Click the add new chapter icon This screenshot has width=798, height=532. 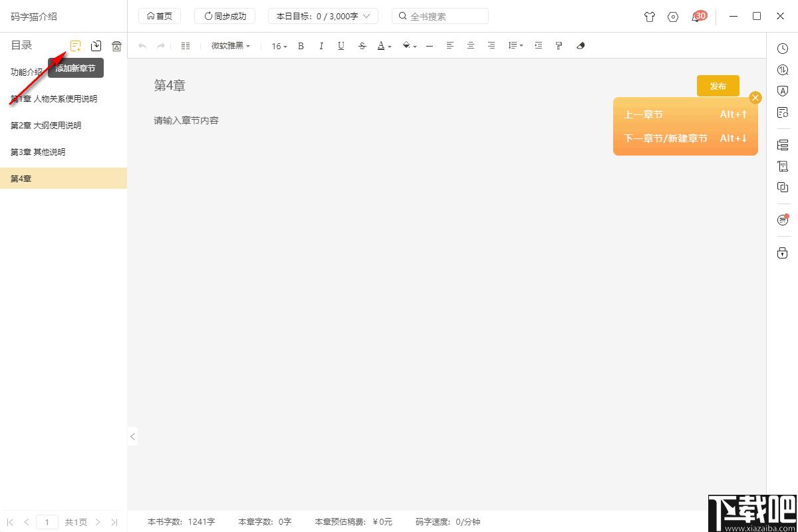coord(76,46)
